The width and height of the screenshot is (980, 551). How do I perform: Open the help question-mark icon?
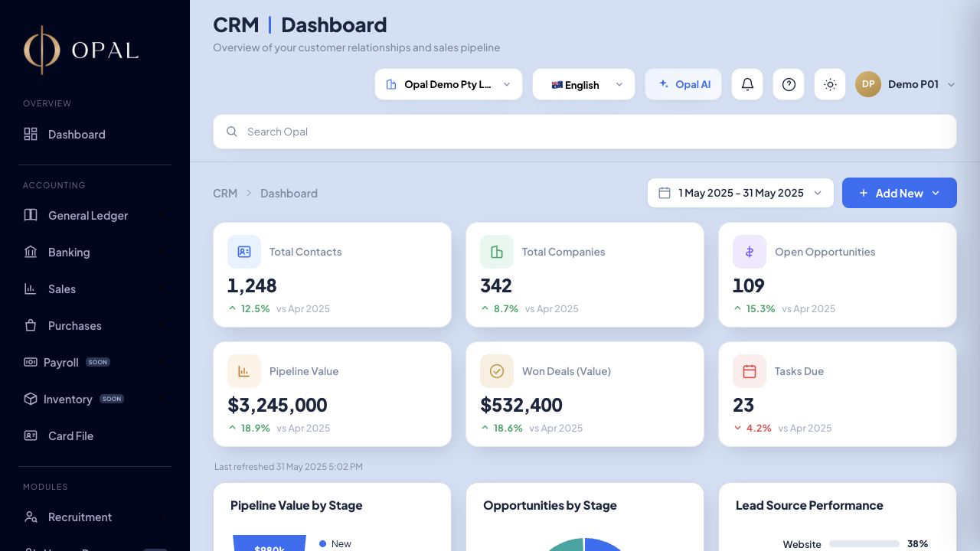click(789, 84)
